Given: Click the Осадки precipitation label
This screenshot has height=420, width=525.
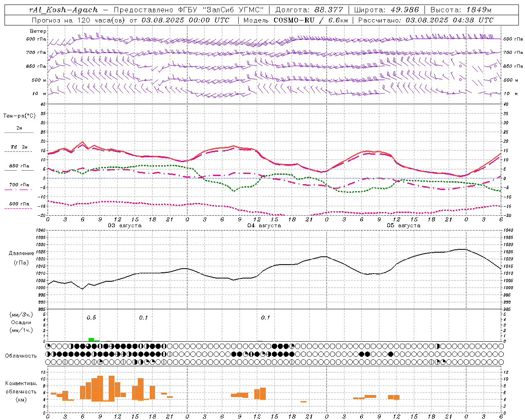Looking at the screenshot, I should [21, 322].
